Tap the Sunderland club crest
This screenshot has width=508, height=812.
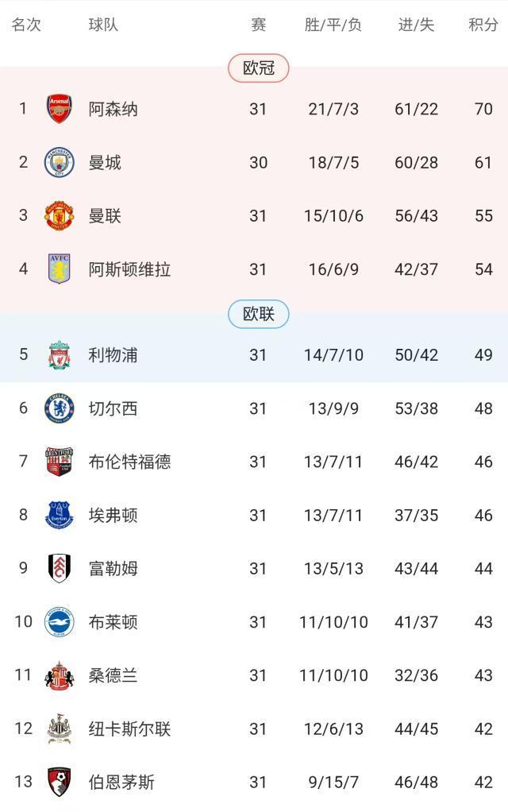60,675
